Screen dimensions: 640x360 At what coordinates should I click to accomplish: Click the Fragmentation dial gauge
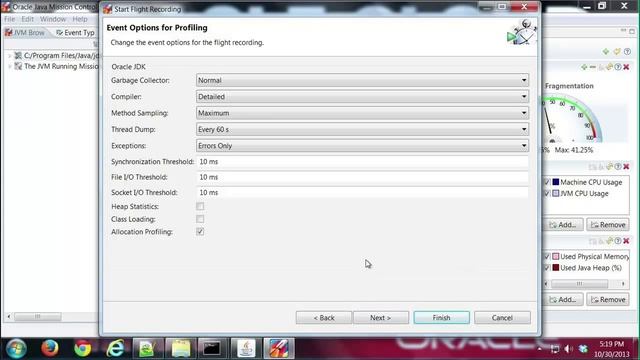(x=571, y=118)
